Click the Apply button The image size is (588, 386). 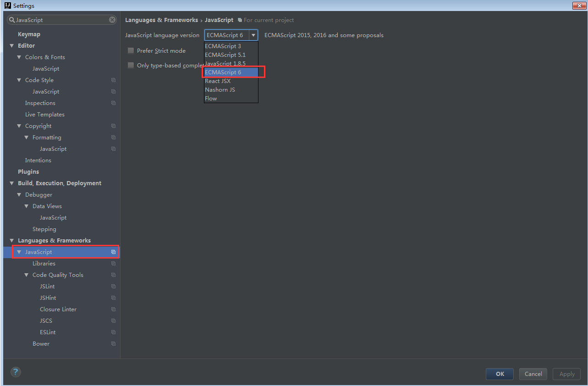pos(567,374)
